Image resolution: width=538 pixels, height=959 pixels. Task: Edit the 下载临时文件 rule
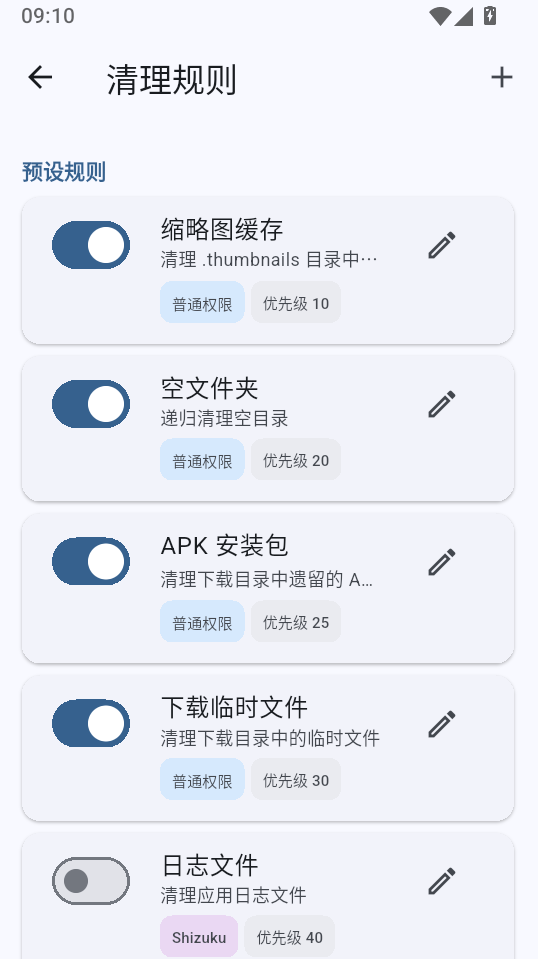(x=442, y=724)
